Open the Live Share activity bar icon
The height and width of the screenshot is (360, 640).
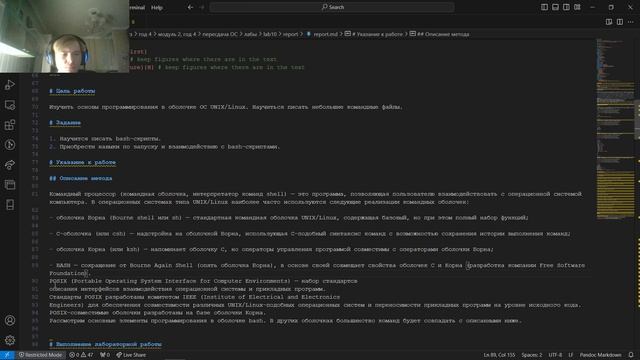tap(10, 165)
